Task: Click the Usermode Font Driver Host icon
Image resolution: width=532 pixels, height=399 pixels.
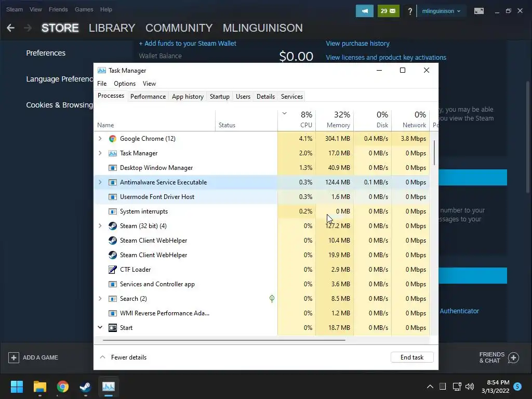Action: pyautogui.click(x=112, y=197)
